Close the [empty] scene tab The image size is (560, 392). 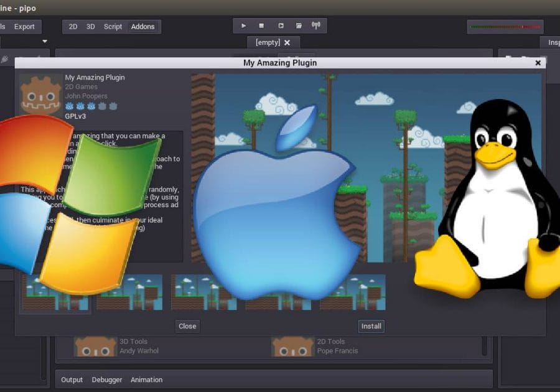pyautogui.click(x=287, y=43)
